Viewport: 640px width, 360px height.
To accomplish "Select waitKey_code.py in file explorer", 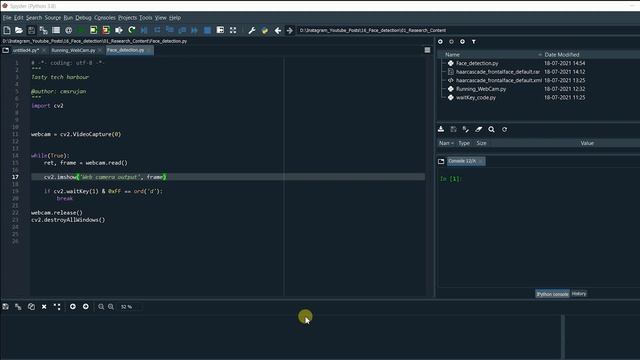I will tap(476, 98).
